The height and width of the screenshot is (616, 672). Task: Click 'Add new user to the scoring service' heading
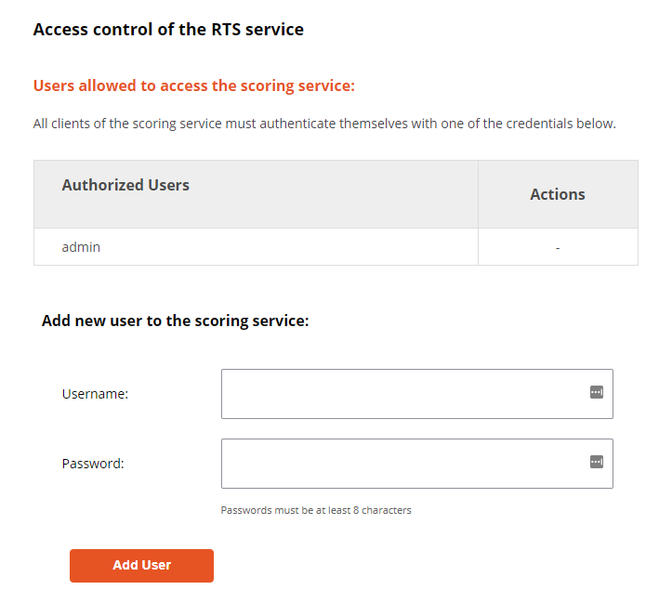[x=176, y=321]
